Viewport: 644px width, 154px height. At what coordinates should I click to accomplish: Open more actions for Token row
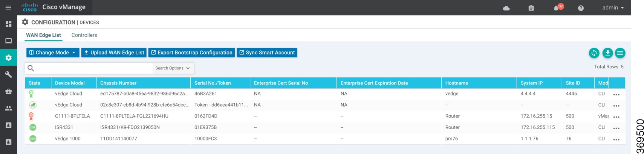(x=616, y=106)
